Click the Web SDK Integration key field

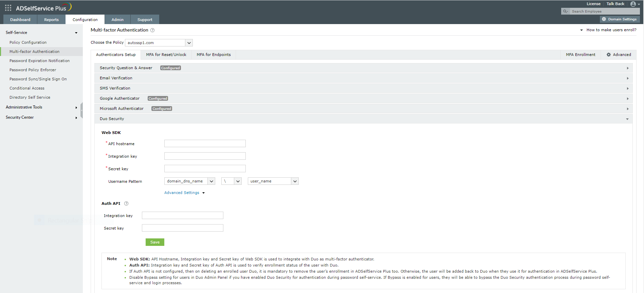205,156
